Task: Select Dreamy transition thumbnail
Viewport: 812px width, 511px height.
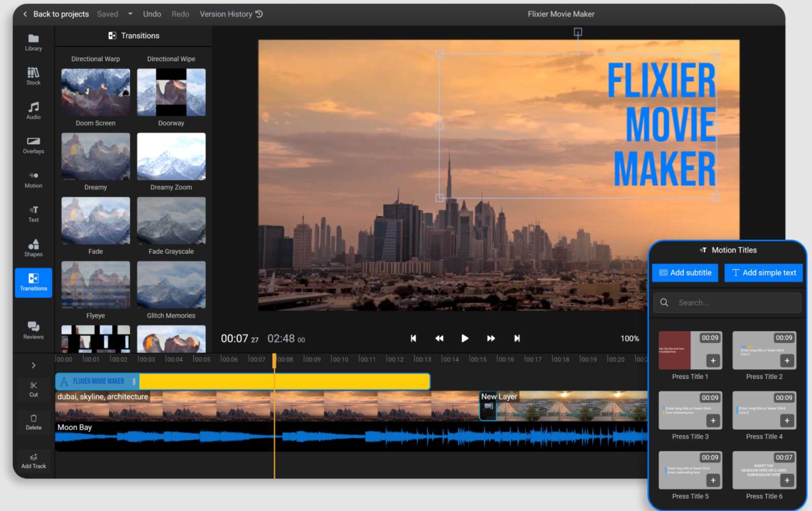Action: click(95, 156)
